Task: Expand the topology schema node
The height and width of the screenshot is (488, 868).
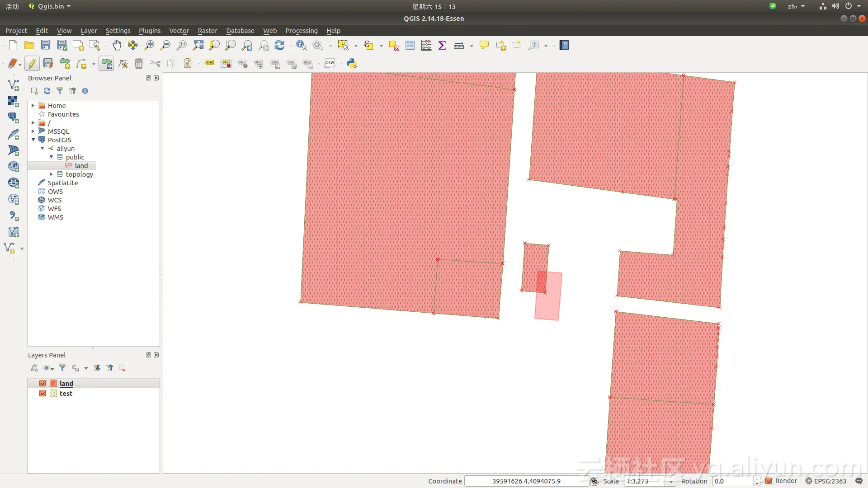Action: [x=51, y=174]
